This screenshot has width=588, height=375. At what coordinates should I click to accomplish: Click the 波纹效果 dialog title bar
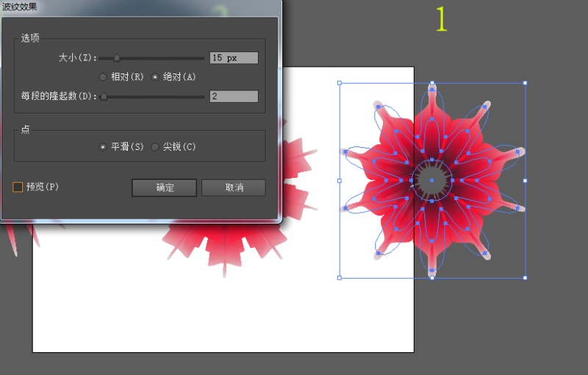click(140, 7)
